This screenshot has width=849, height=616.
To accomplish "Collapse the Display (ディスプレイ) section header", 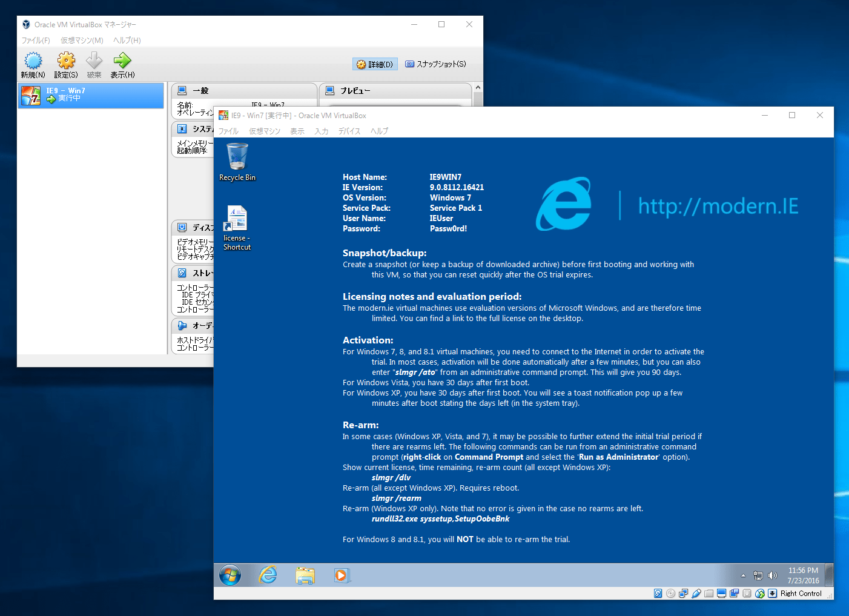I will click(193, 228).
